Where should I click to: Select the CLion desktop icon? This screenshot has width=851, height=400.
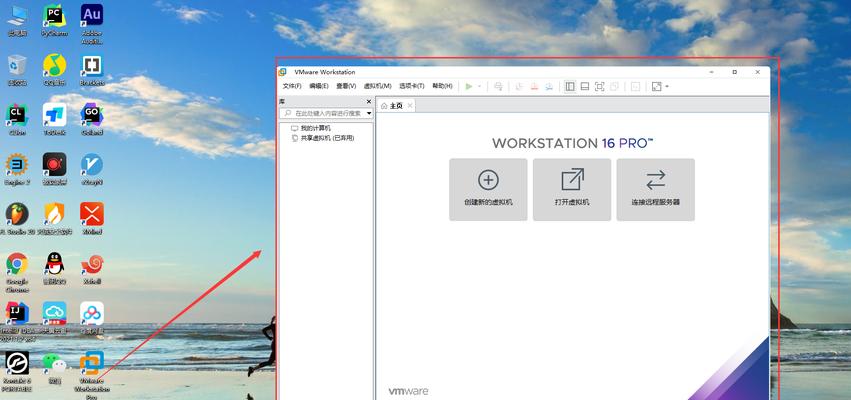[17, 119]
